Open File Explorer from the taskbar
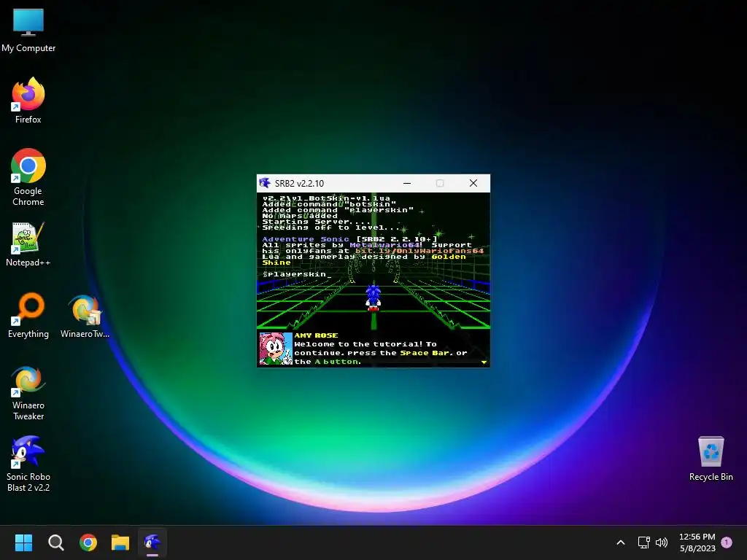The width and height of the screenshot is (747, 560). point(120,542)
